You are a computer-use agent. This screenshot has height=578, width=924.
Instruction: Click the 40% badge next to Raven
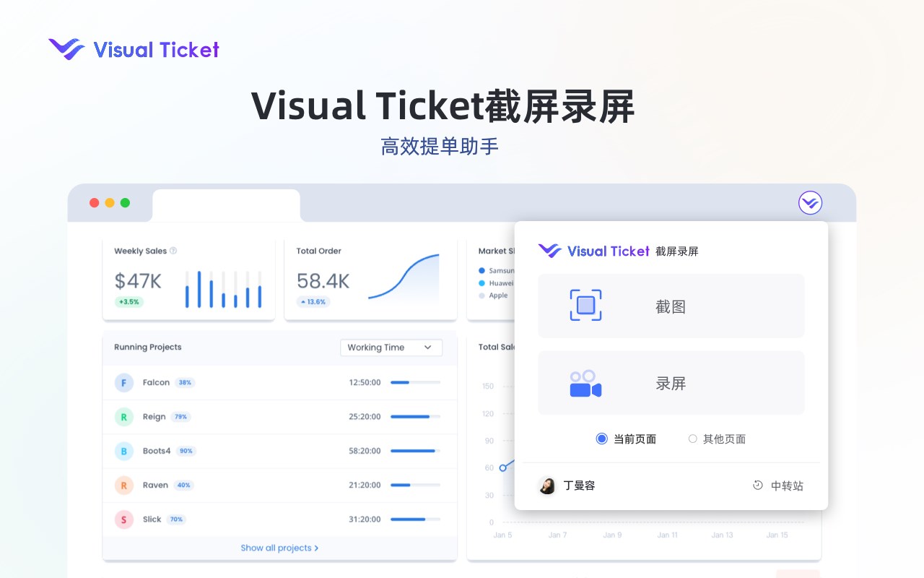click(x=183, y=485)
